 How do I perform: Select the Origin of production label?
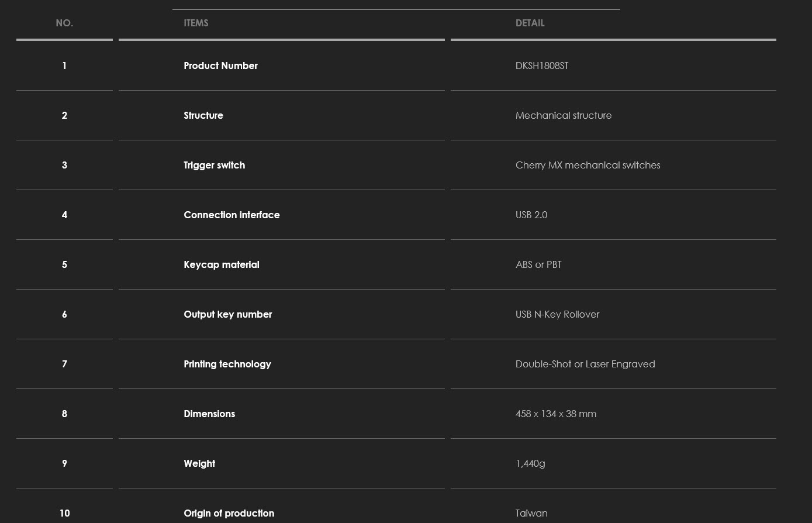[229, 513]
